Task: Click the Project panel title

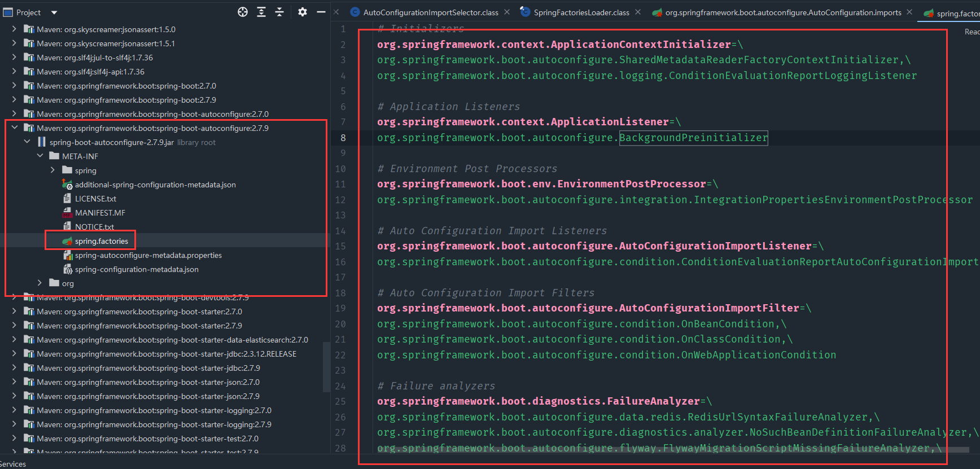Action: (28, 12)
